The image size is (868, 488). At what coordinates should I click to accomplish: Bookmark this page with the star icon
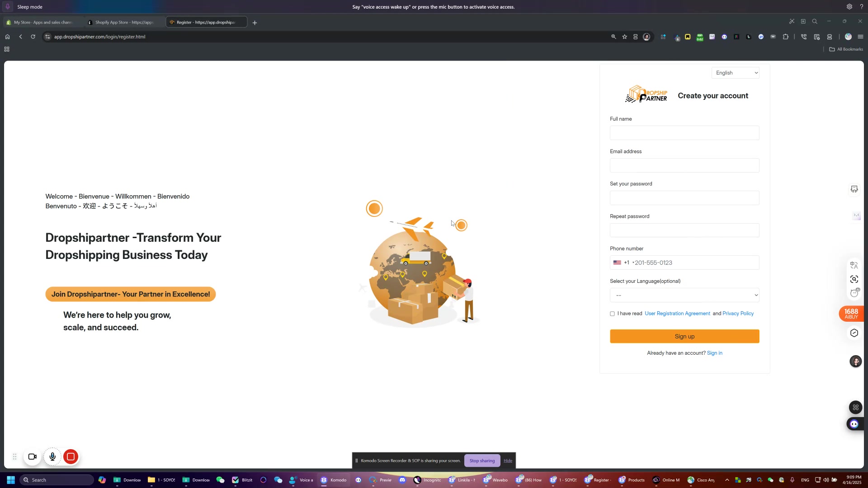pyautogui.click(x=625, y=37)
